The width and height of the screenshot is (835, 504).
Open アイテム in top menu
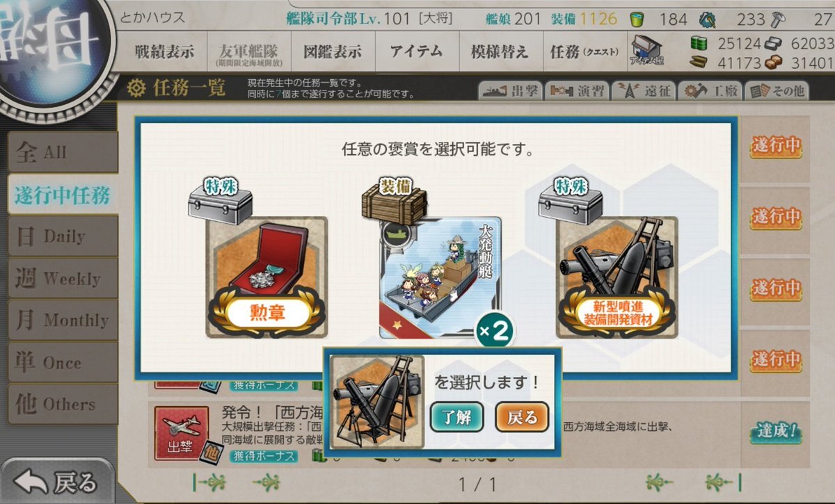coord(416,51)
